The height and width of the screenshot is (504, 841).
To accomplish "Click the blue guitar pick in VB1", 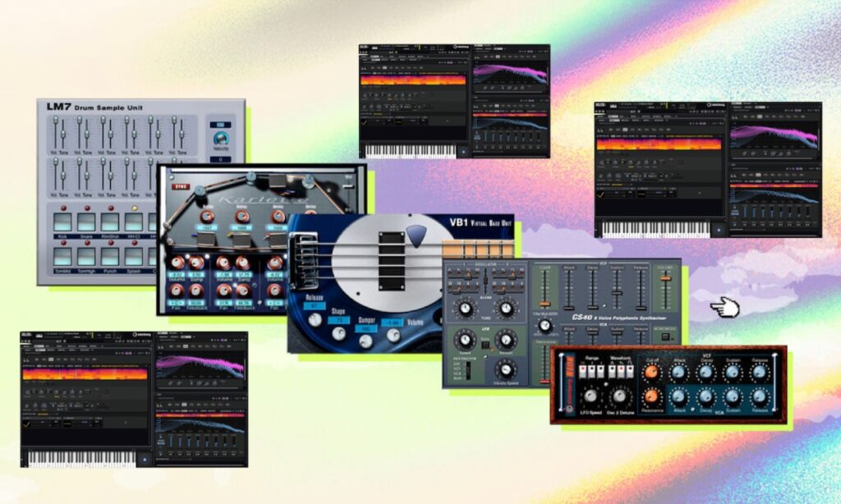I will (415, 236).
